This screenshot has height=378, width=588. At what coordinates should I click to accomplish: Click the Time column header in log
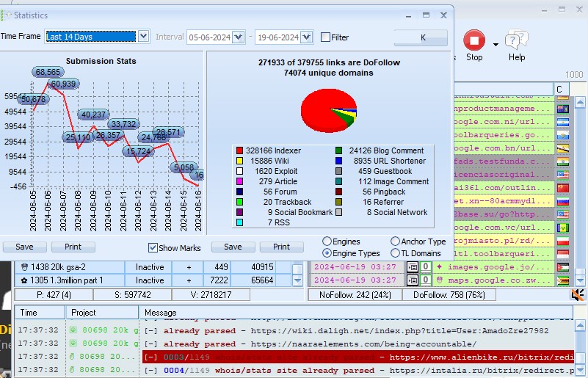40,313
